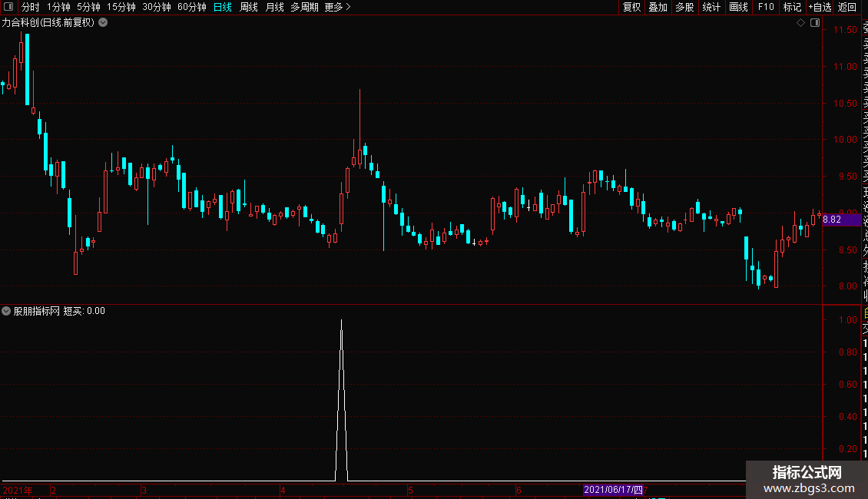Click the 标记 mark button
The height and width of the screenshot is (499, 868).
[792, 7]
